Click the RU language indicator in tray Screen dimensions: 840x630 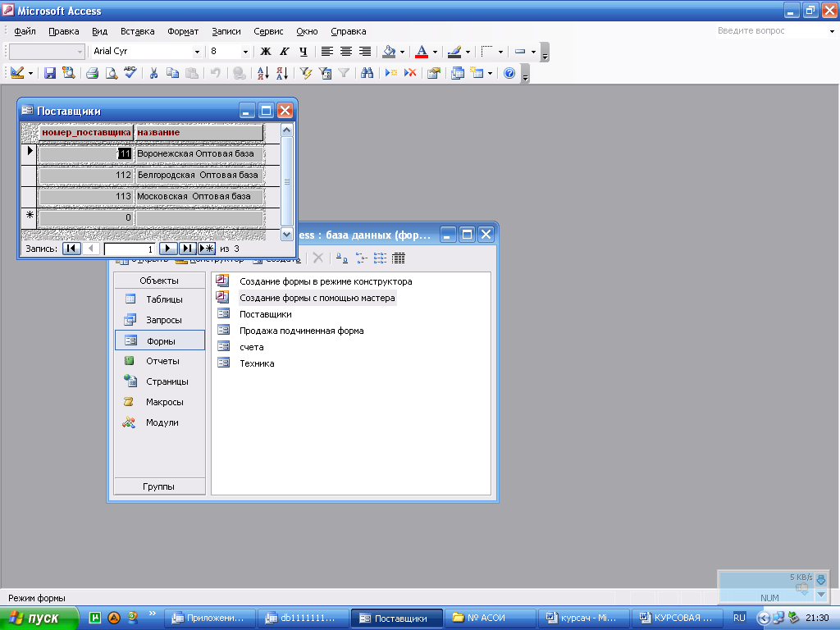739,618
